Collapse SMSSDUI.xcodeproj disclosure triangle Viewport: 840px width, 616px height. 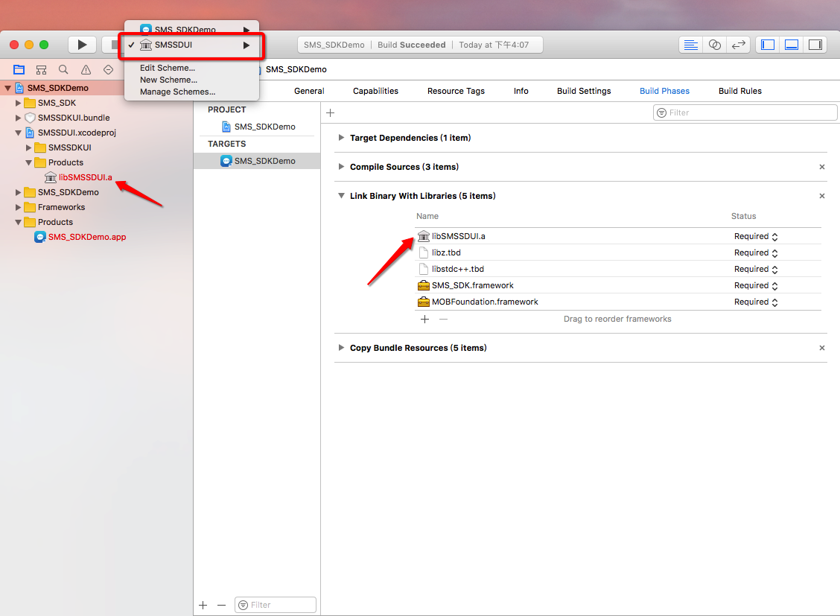pos(18,133)
